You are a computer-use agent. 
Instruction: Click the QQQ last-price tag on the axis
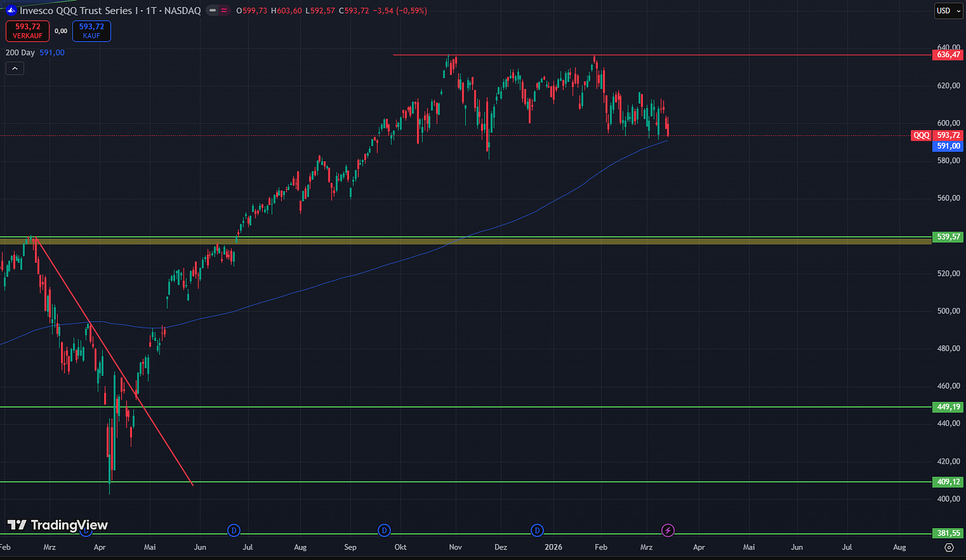922,135
